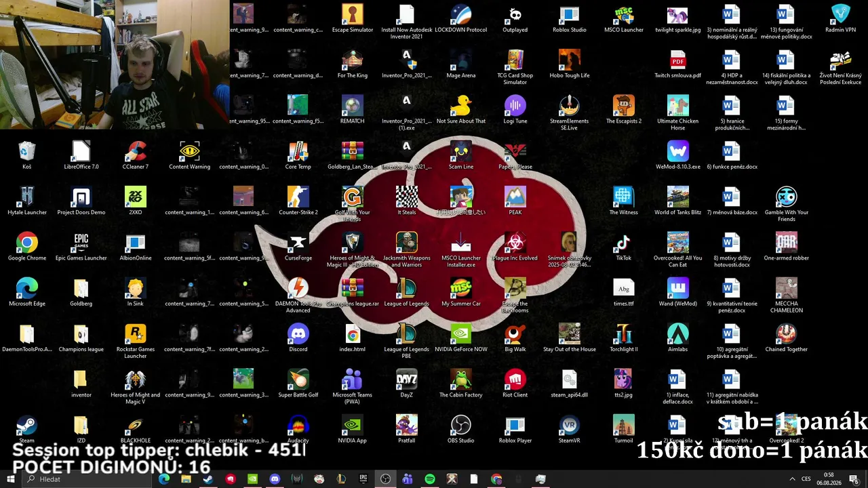This screenshot has height=488, width=868.
Task: Select the Papers Please icon
Action: (x=515, y=151)
